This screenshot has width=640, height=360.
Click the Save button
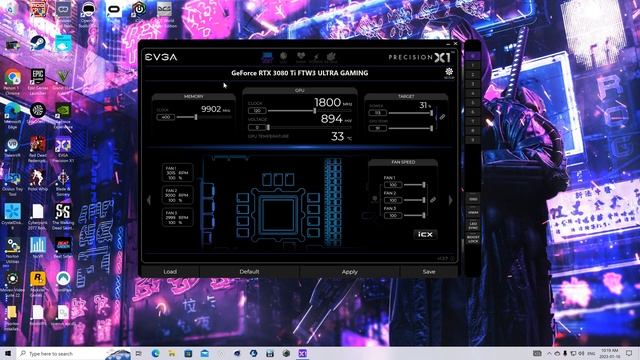(x=429, y=271)
